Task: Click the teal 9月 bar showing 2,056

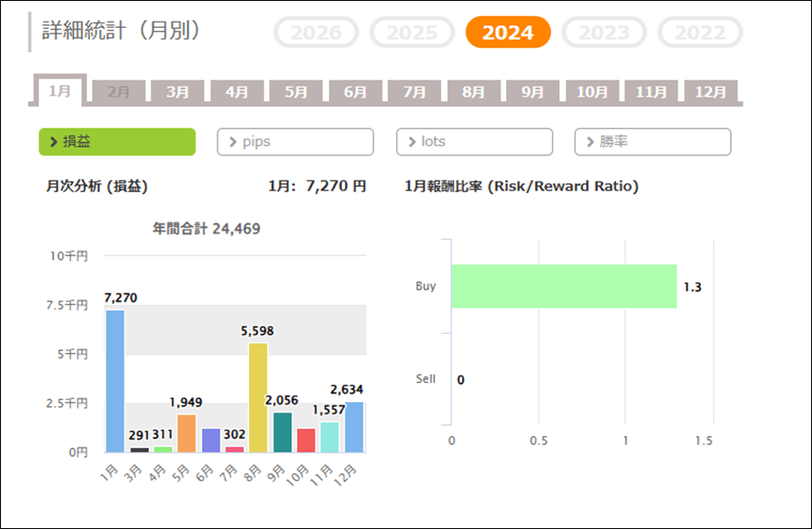Action: pos(282,432)
